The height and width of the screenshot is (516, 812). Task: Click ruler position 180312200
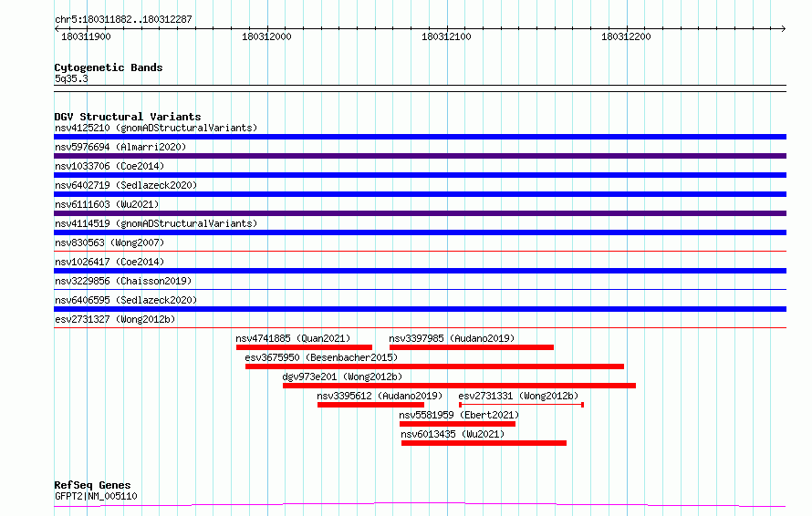click(x=626, y=36)
